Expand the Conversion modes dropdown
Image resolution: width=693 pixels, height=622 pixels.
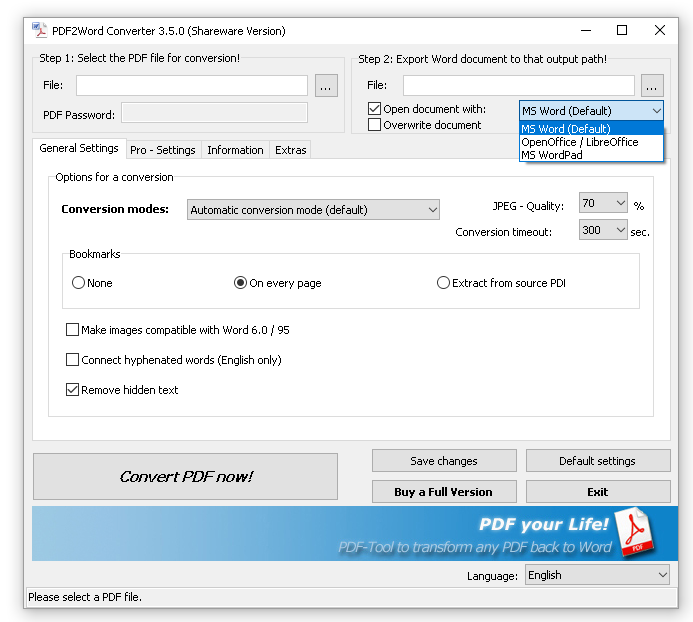coord(313,210)
